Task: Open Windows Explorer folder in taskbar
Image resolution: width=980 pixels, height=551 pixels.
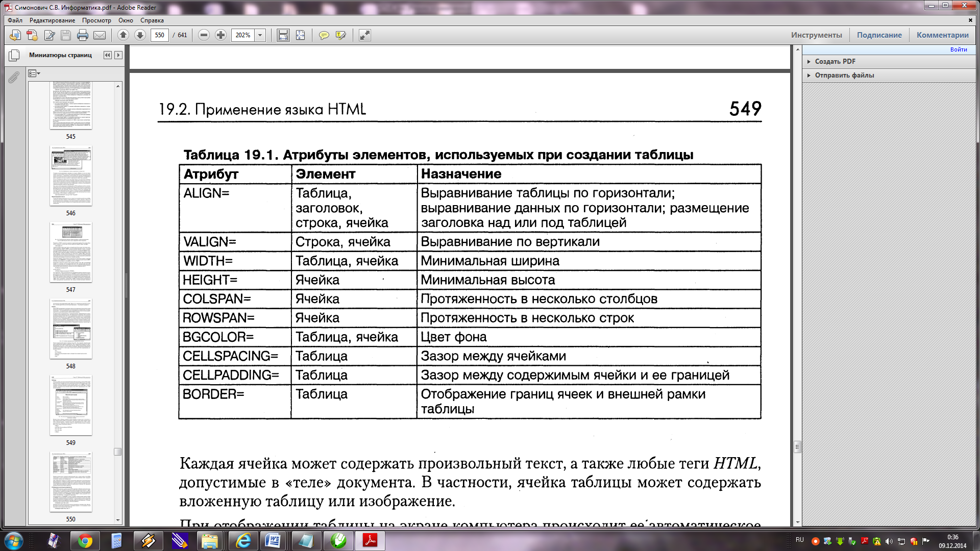Action: tap(210, 541)
